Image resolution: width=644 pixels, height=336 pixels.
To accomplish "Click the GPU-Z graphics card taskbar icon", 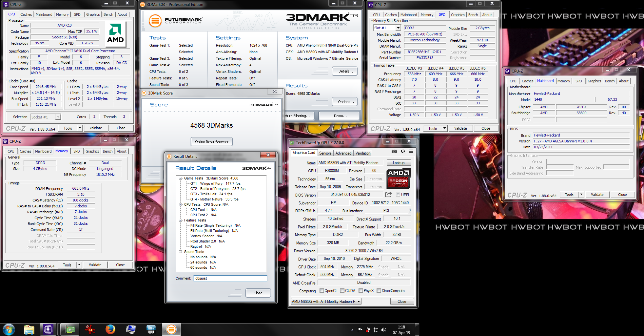I will [x=70, y=329].
